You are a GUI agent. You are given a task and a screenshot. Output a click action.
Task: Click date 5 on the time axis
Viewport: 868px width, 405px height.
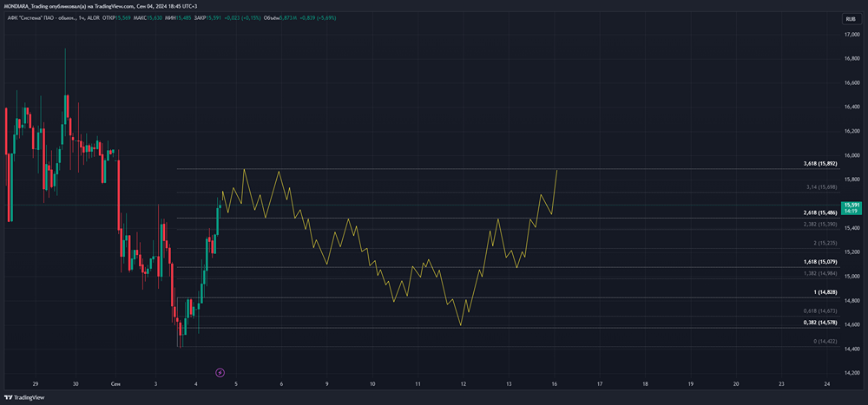click(x=236, y=384)
